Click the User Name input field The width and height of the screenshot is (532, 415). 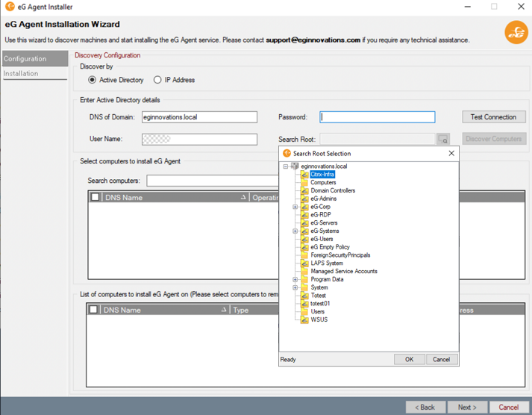199,139
